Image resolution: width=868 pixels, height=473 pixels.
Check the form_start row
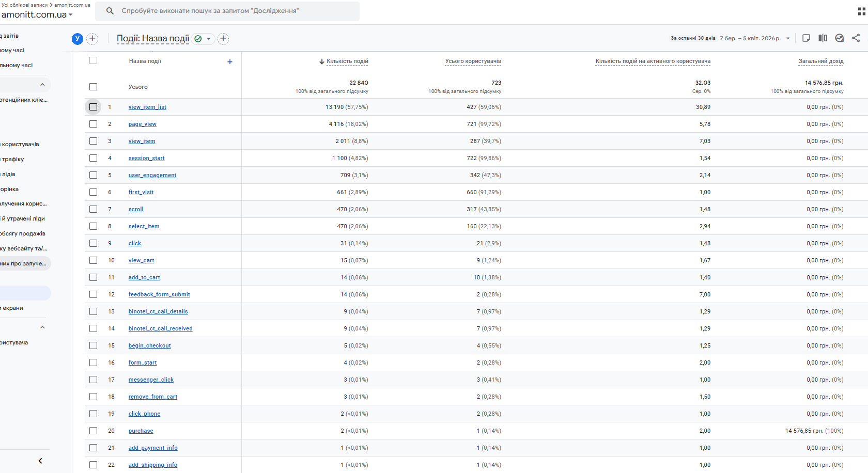(93, 362)
